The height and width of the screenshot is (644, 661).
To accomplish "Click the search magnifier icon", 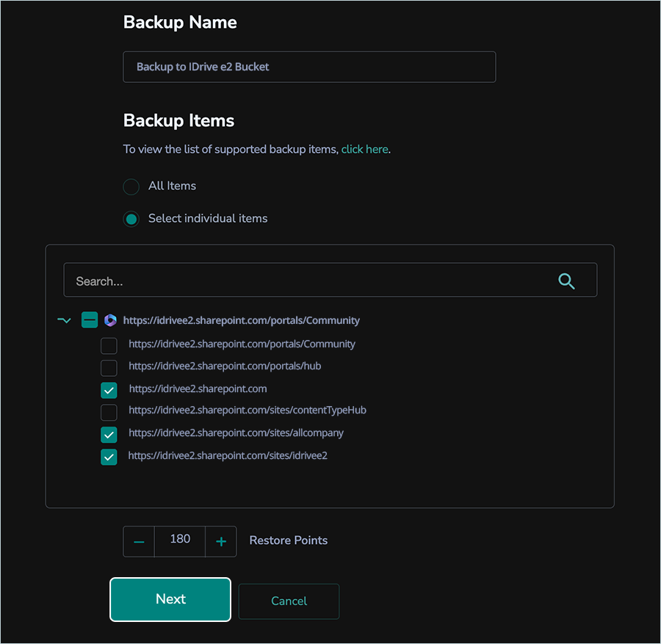I will coord(566,281).
